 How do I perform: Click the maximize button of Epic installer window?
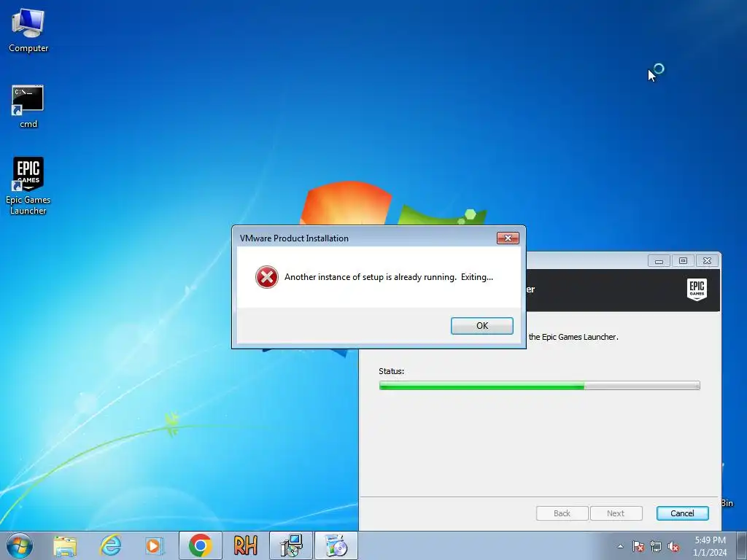pyautogui.click(x=683, y=261)
